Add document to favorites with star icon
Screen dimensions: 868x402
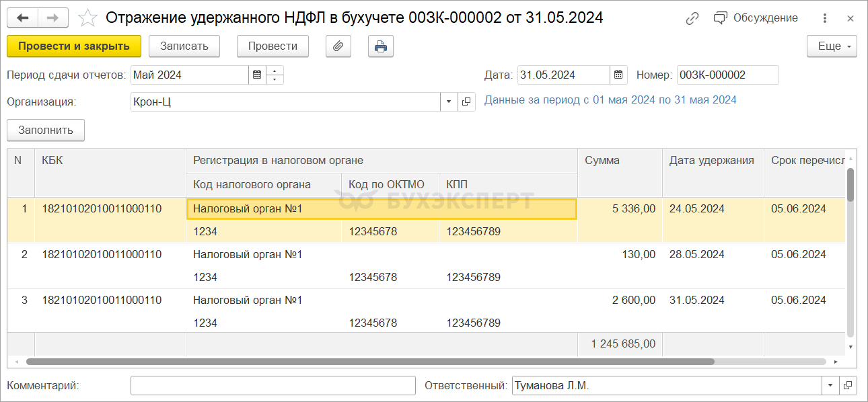(88, 18)
